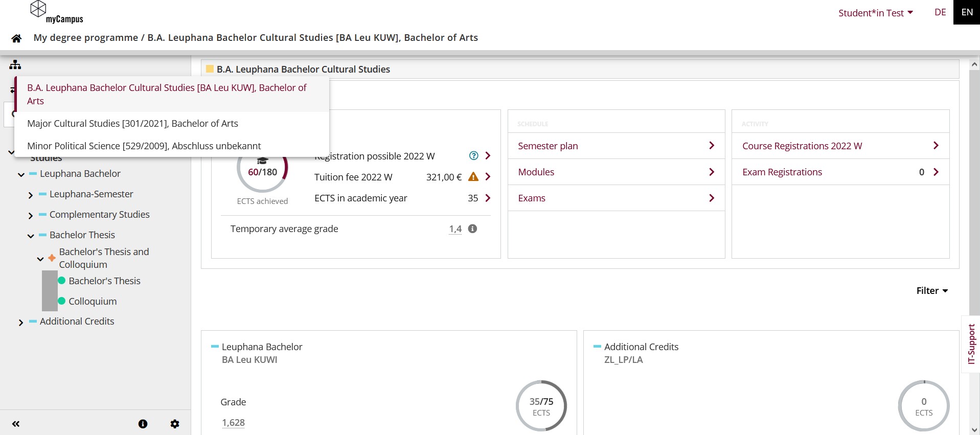Select Minor Political Science [529/2009] entry
980x435 pixels.
pos(172,146)
